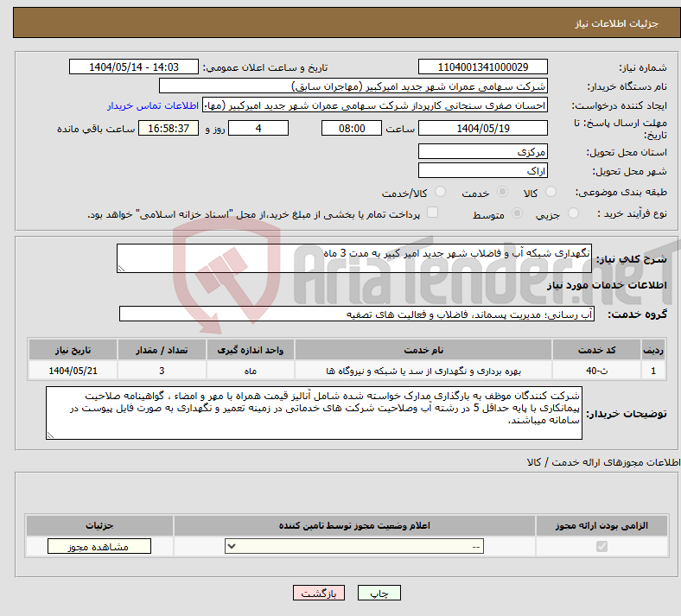The height and width of the screenshot is (616, 681).
Task: Click the جزئیات column header
Action: point(99,525)
